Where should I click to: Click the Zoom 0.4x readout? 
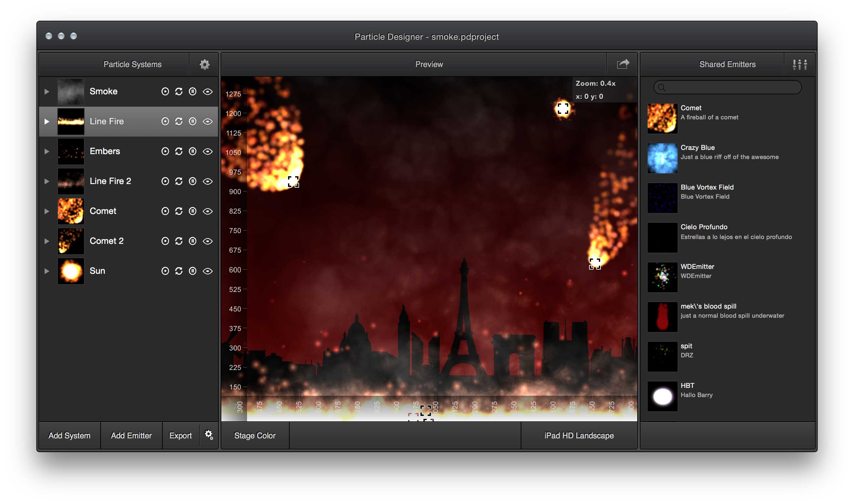click(x=595, y=83)
